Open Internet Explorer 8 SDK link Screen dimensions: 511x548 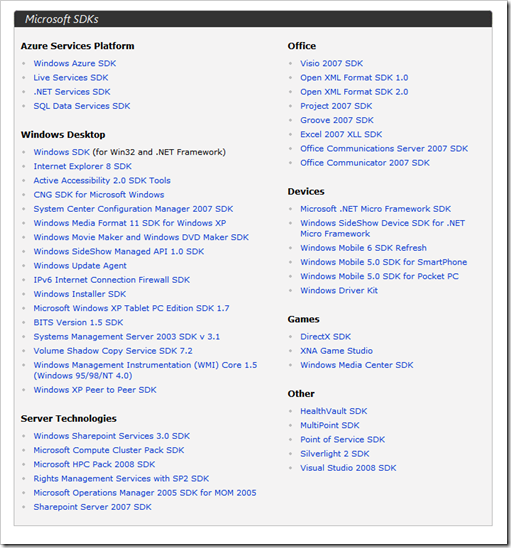[x=82, y=166]
